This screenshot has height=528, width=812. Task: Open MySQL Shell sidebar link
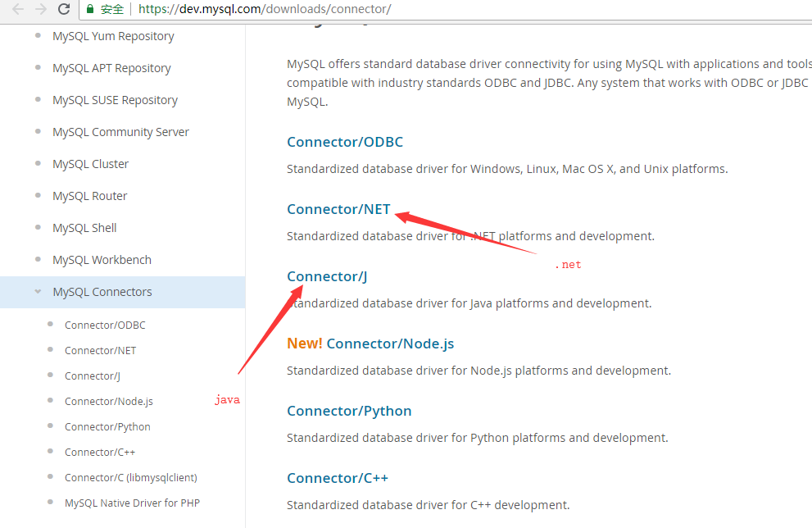pyautogui.click(x=84, y=228)
